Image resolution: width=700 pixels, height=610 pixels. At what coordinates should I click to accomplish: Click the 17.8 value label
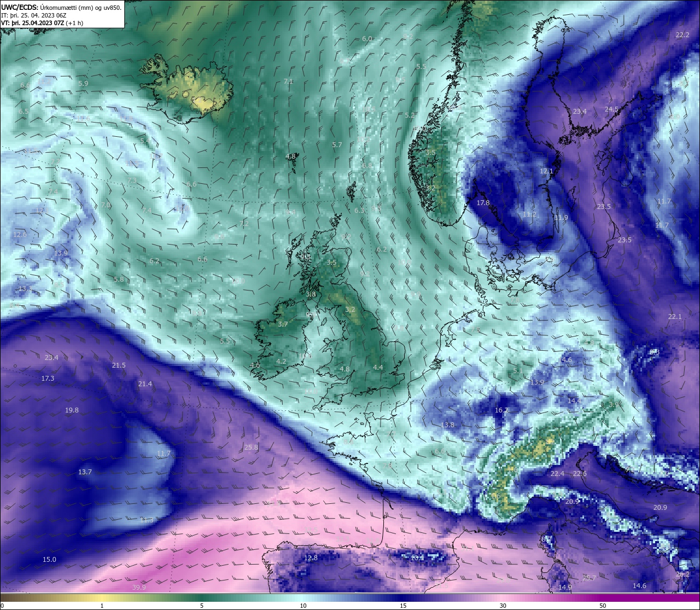pyautogui.click(x=483, y=202)
